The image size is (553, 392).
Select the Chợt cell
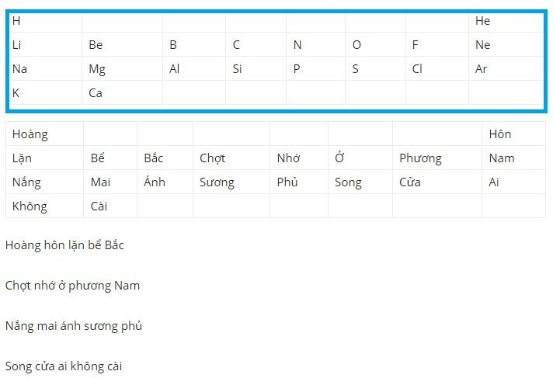point(231,158)
